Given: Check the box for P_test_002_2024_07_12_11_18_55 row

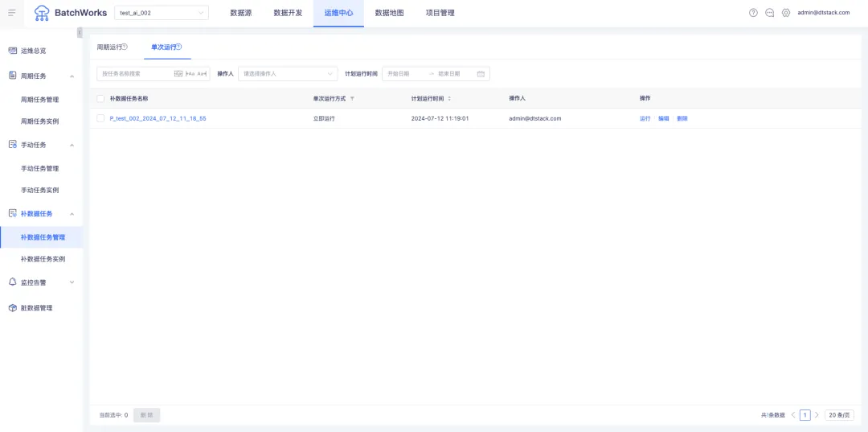Looking at the screenshot, I should [100, 118].
